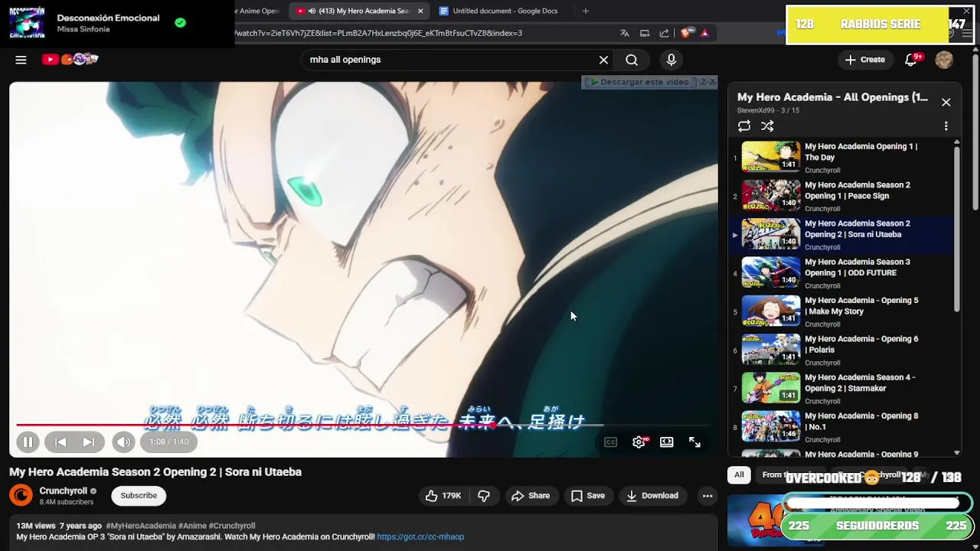Select the 'All' filter chip
The height and width of the screenshot is (551, 980).
pos(739,475)
